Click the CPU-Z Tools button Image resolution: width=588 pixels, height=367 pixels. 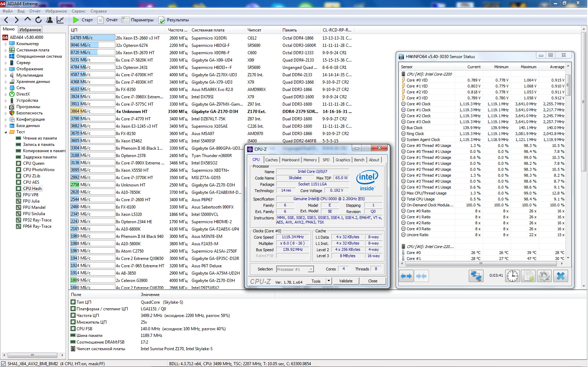click(x=316, y=281)
